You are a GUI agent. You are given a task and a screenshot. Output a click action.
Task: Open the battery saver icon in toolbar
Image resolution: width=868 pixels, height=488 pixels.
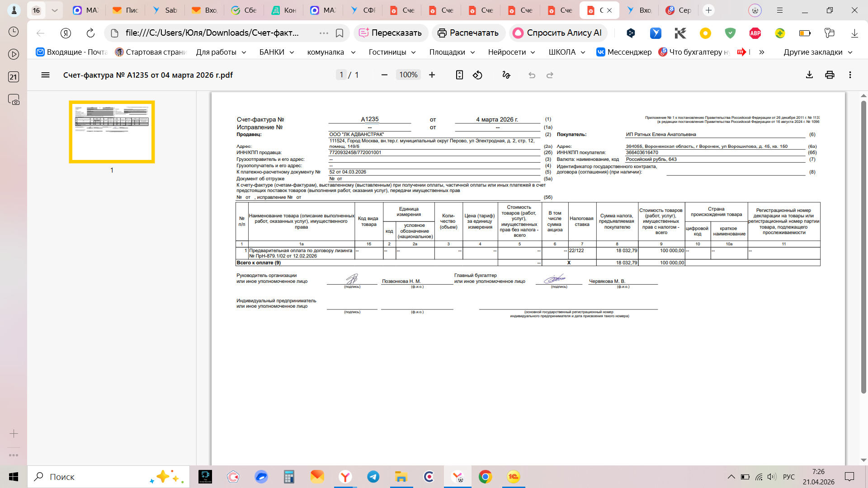click(805, 33)
